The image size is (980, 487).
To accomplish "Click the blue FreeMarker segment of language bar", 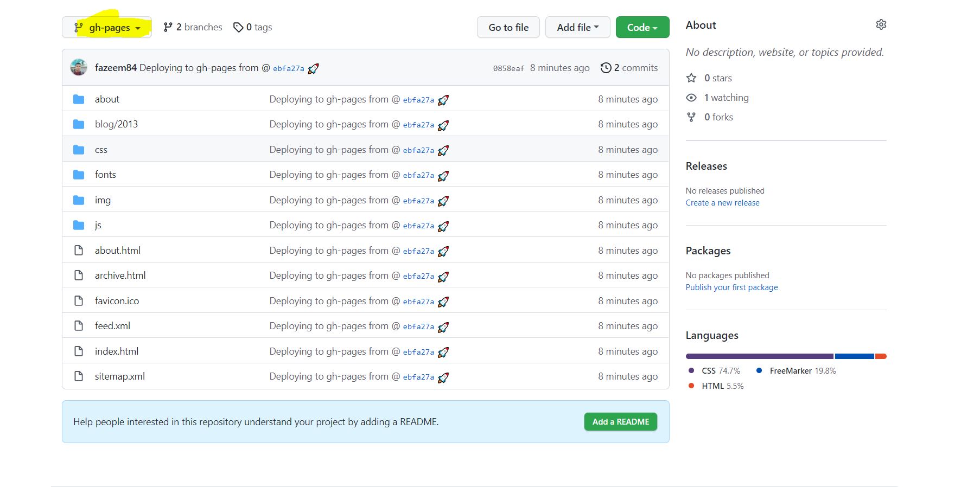I will coord(855,356).
